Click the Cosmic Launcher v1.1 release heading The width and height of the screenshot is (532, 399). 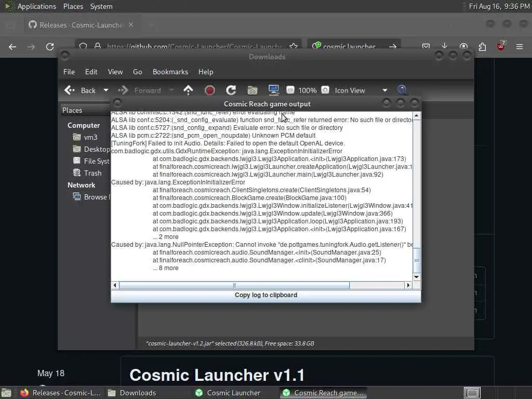(217, 375)
